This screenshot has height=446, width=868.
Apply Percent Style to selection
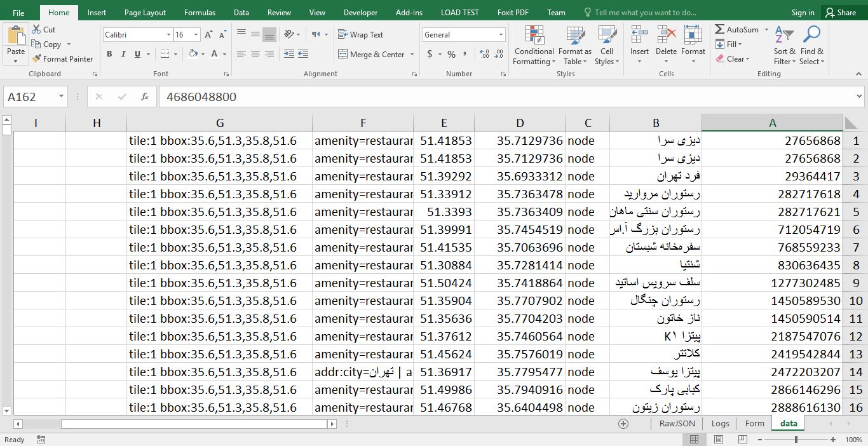click(x=451, y=55)
